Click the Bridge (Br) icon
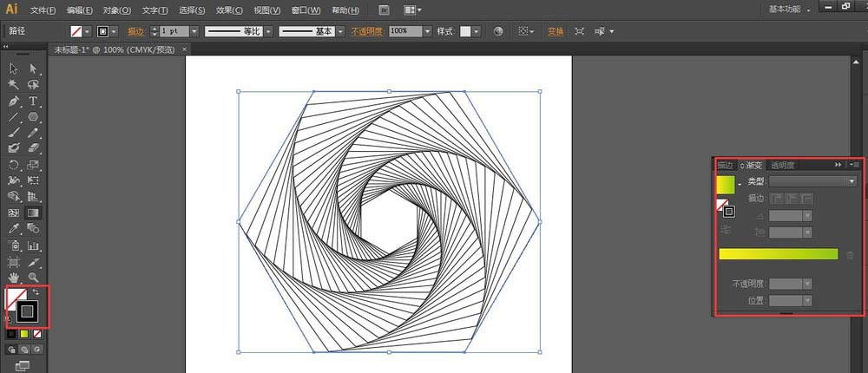The width and height of the screenshot is (868, 373). coord(385,10)
